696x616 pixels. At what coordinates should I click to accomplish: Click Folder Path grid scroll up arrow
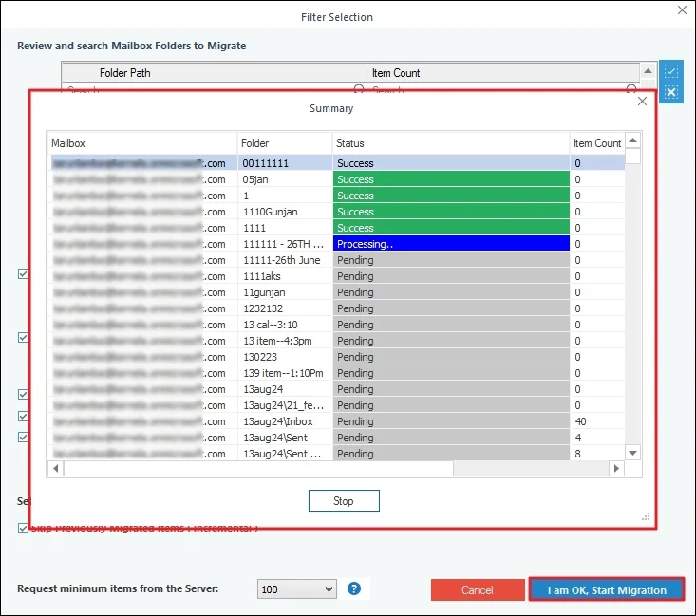pos(649,71)
